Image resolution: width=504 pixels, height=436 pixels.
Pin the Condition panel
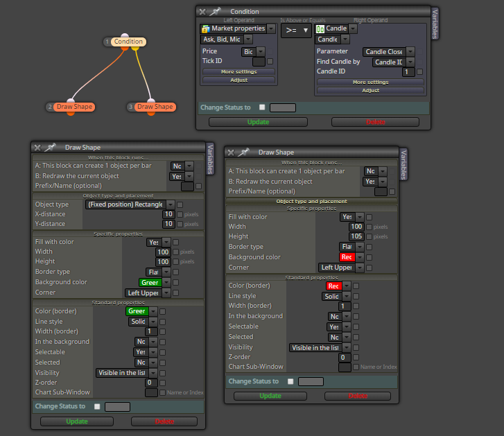coord(215,12)
